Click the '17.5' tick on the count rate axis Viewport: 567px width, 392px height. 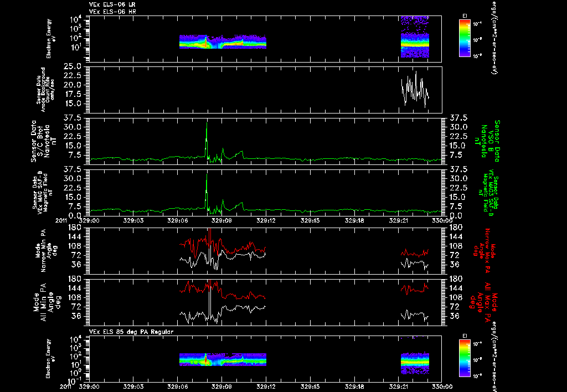[74, 94]
